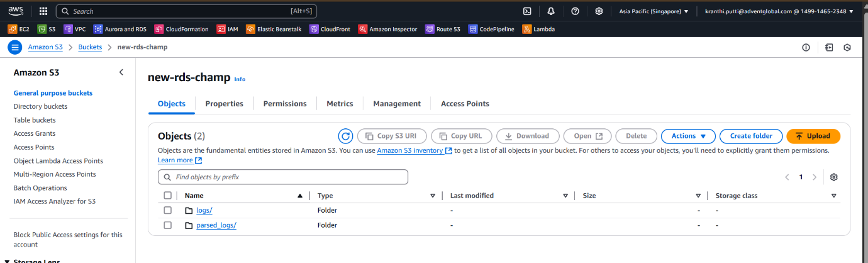Click the Upload button

pyautogui.click(x=813, y=136)
